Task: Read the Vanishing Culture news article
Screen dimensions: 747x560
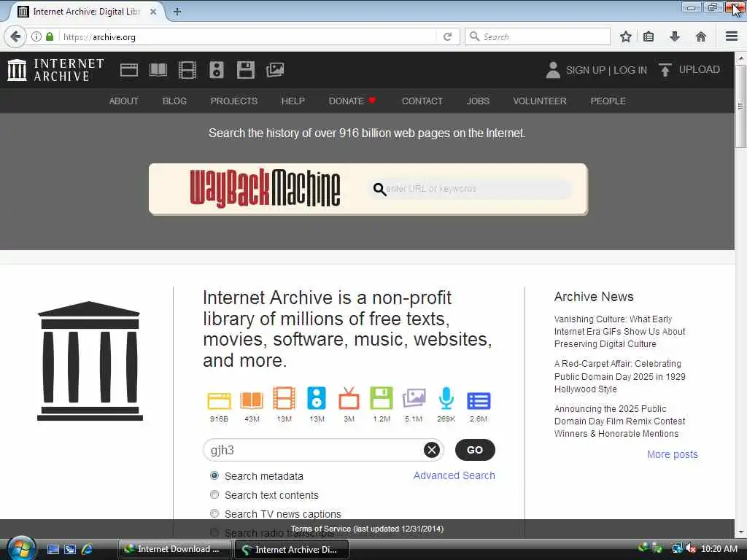Action: pos(619,332)
